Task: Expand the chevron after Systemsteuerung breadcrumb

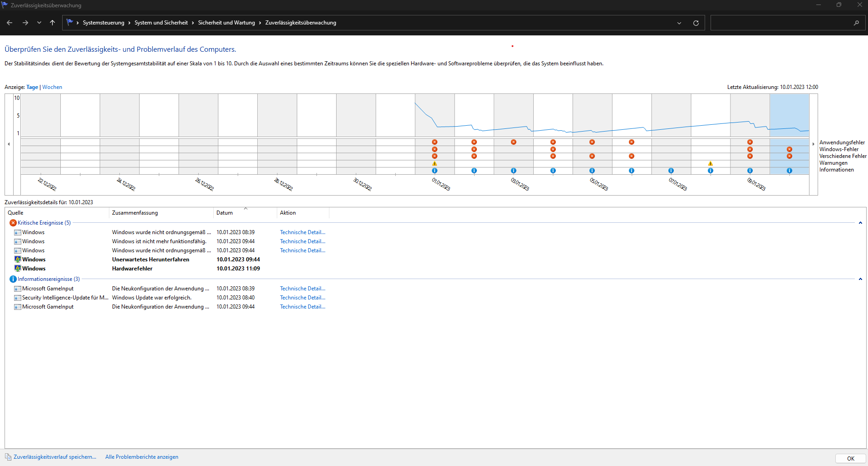Action: [x=129, y=23]
